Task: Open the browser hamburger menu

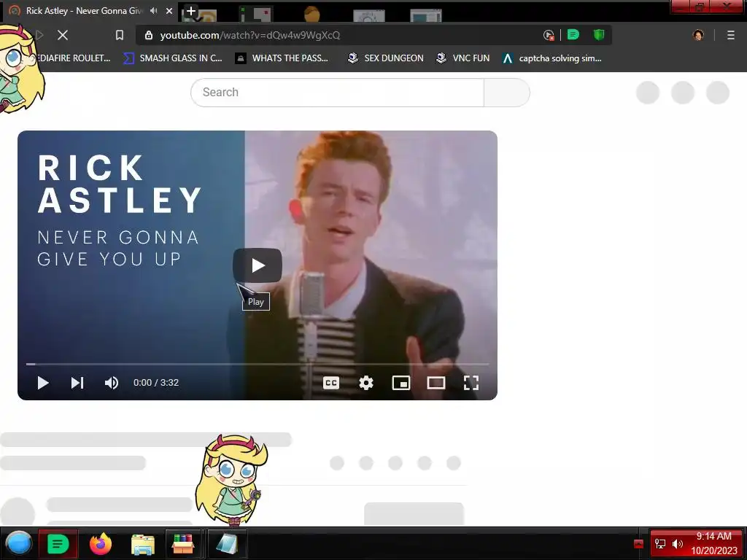Action: [x=731, y=35]
